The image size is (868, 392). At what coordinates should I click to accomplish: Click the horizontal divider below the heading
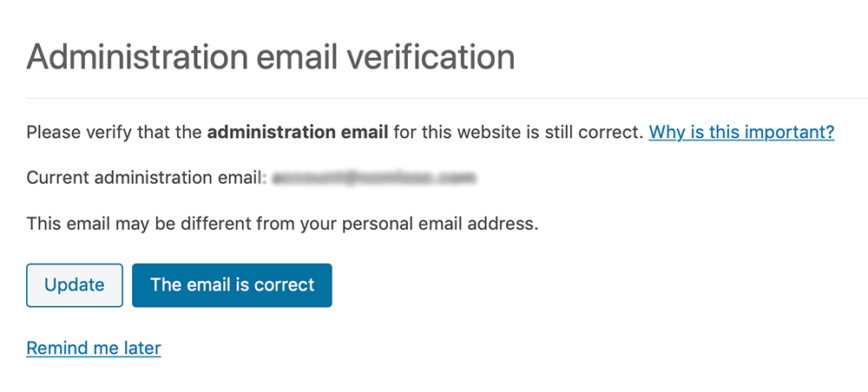click(447, 98)
